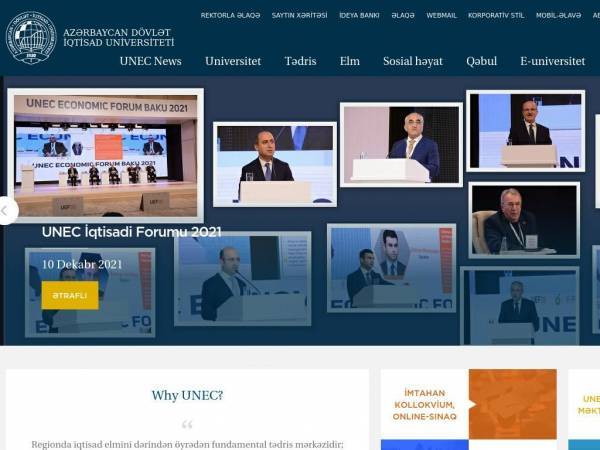Open the Economic Forum stage photo
This screenshot has width=600, height=450.
pyautogui.click(x=106, y=155)
